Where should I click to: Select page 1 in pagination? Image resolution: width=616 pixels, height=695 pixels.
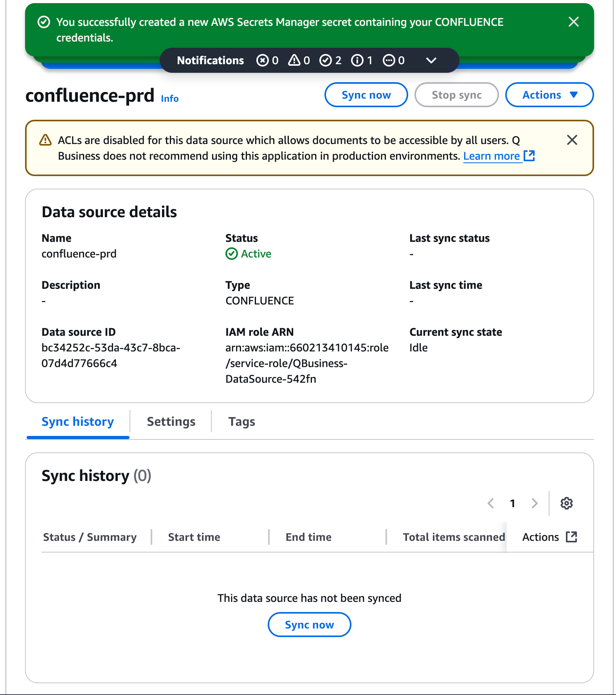(513, 503)
